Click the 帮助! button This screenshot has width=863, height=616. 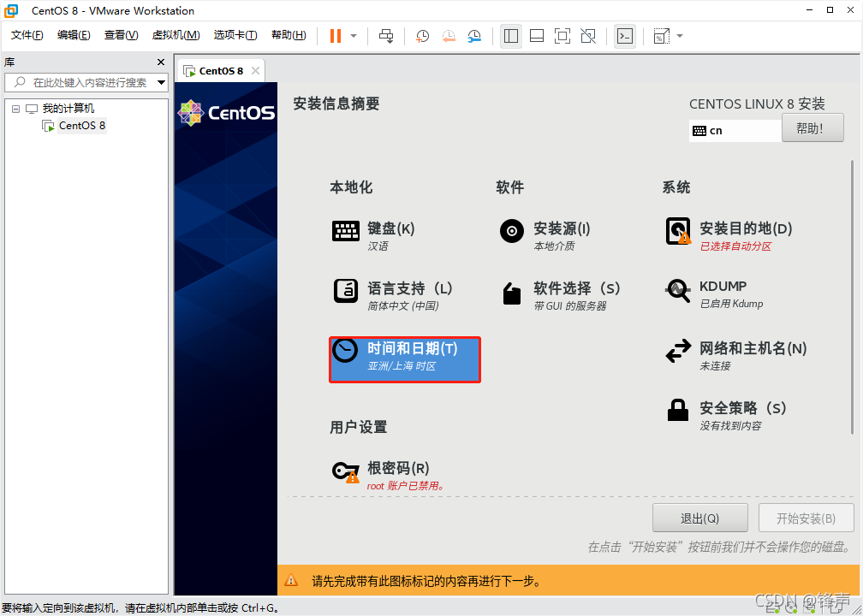[812, 128]
